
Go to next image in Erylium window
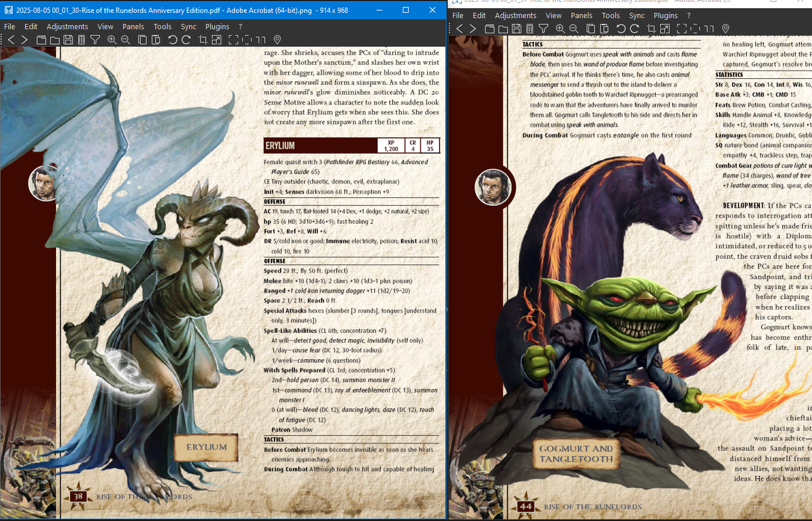(25, 40)
